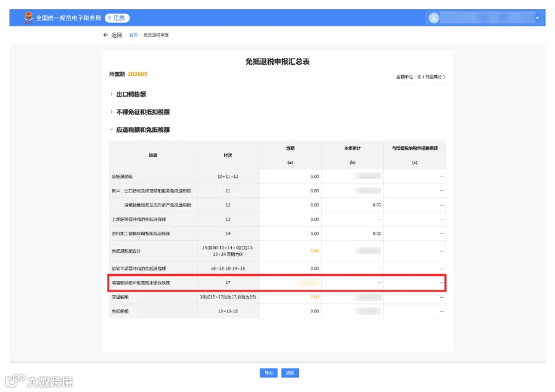Open the 江苏 region selector
Viewport: 555px width, 392px height.
[x=117, y=18]
